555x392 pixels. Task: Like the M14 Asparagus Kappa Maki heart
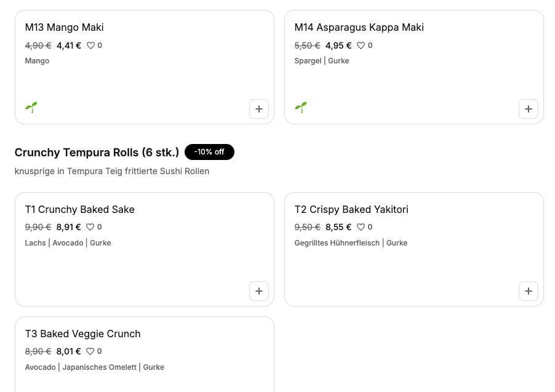361,46
